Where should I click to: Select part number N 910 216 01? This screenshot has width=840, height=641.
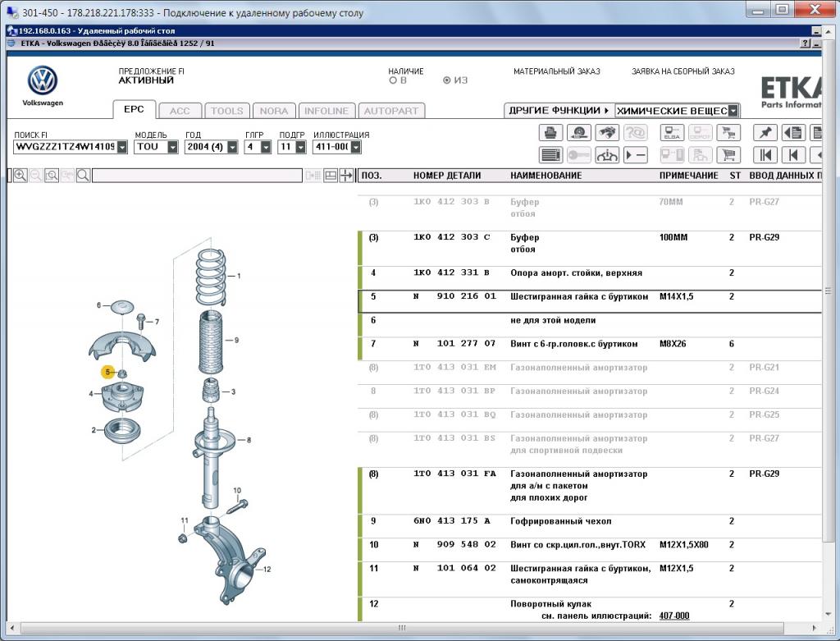click(x=454, y=296)
